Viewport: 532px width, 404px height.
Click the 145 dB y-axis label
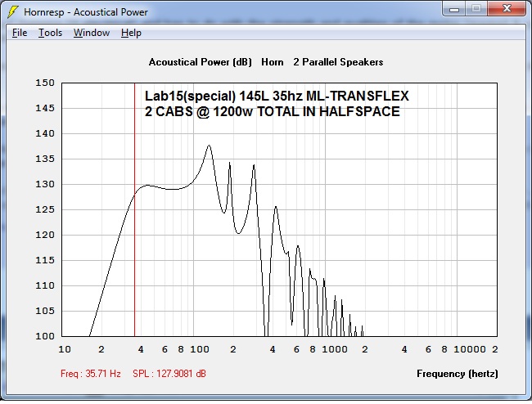pos(45,108)
